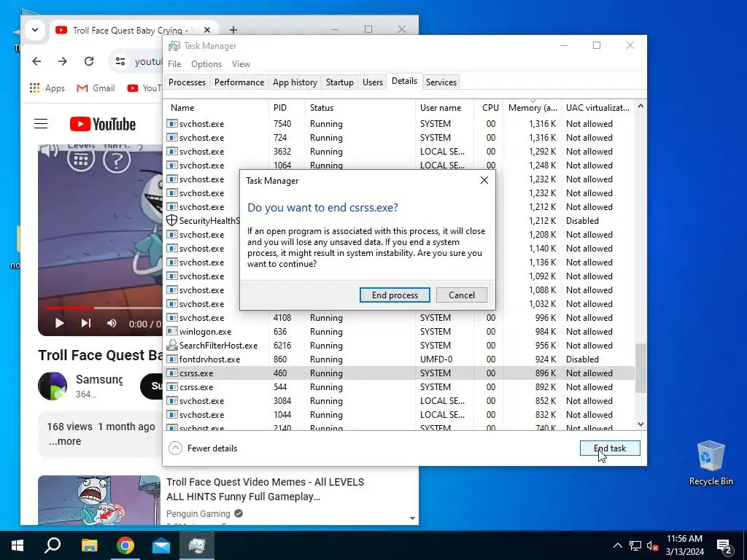Click the End task button
The image size is (747, 560).
(610, 448)
